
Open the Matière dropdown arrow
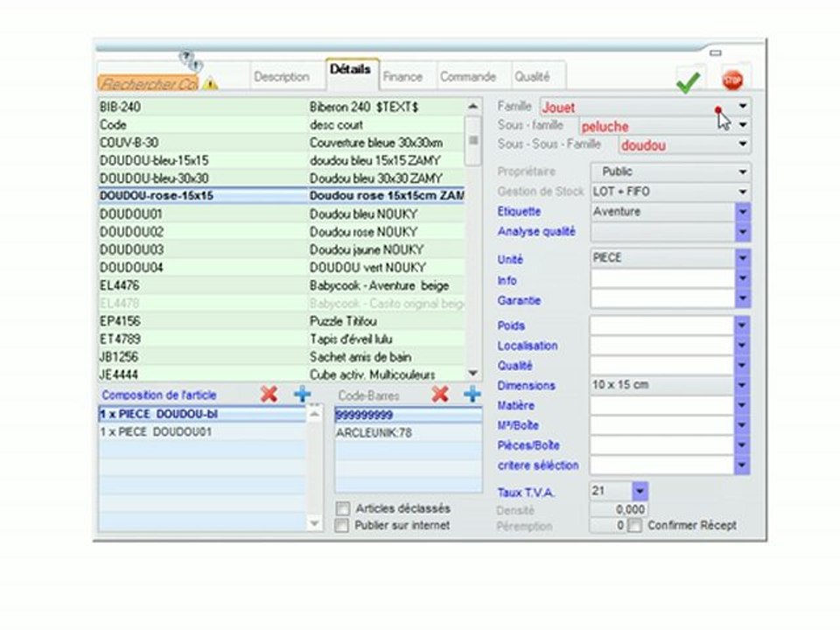pos(743,404)
